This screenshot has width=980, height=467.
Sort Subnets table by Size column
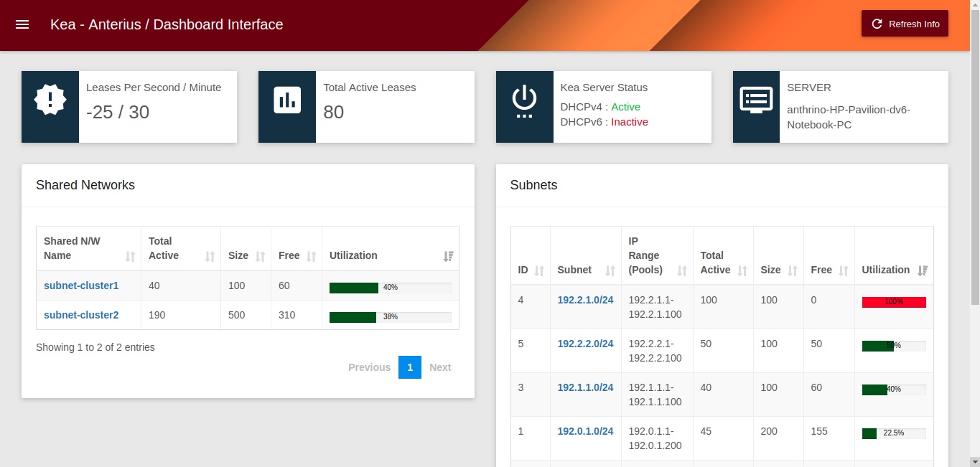(779, 255)
